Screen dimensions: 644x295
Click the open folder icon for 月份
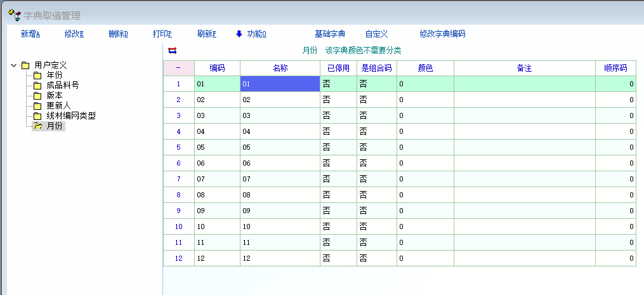(37, 126)
